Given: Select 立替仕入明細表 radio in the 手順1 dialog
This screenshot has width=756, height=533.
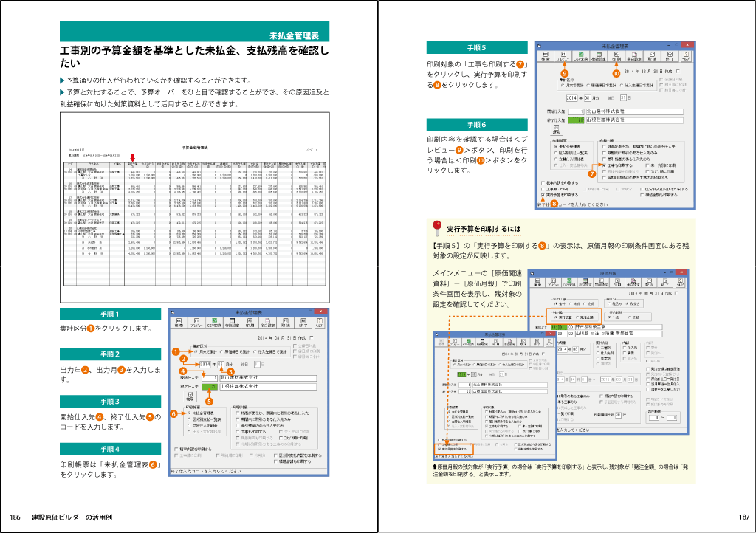Looking at the screenshot, I should 189,426.
